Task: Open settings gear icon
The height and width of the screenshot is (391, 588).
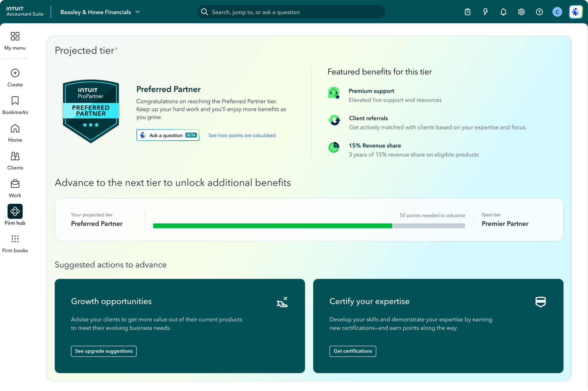Action: (x=521, y=12)
